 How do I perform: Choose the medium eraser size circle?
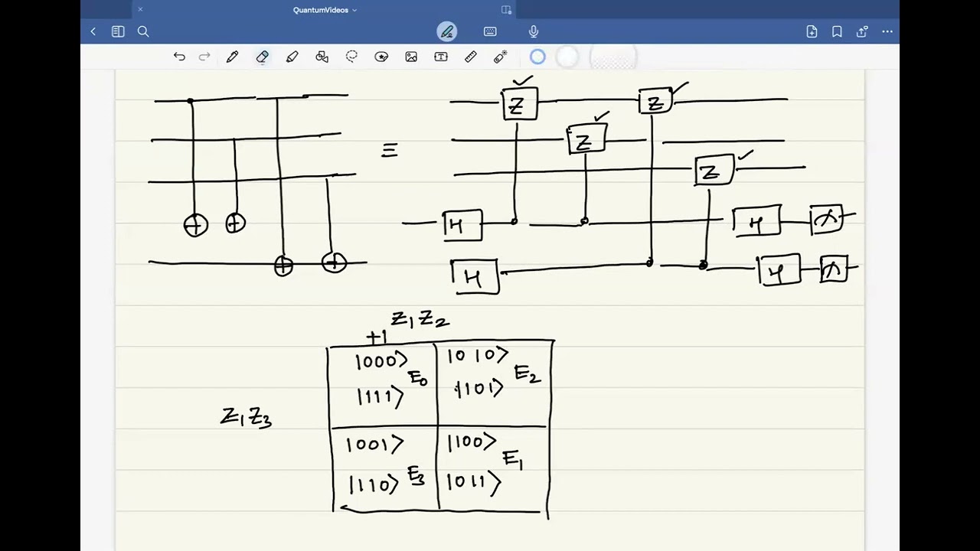[x=567, y=57]
